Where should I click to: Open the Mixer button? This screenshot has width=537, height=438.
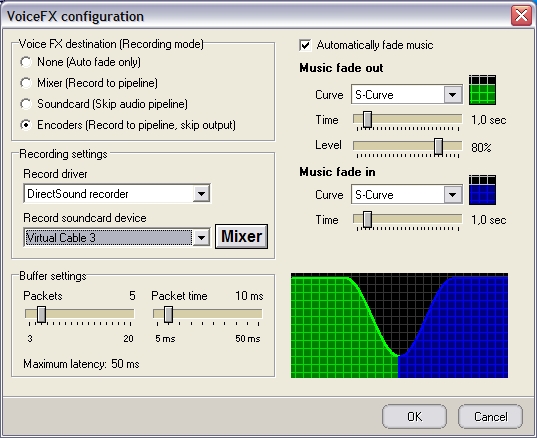pos(241,237)
